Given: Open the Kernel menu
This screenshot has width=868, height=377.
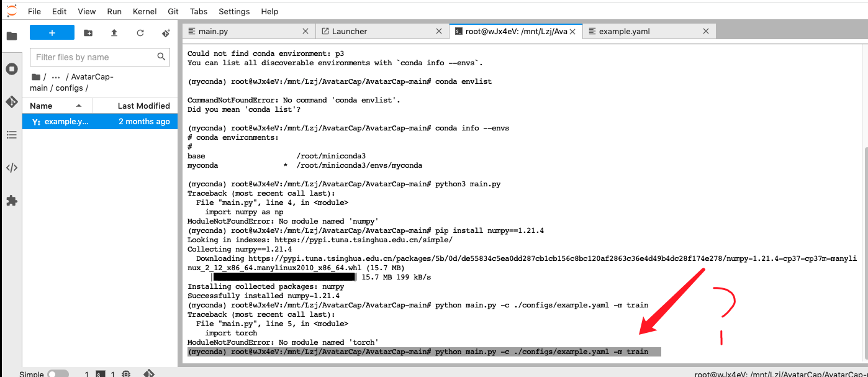Looking at the screenshot, I should coord(145,11).
